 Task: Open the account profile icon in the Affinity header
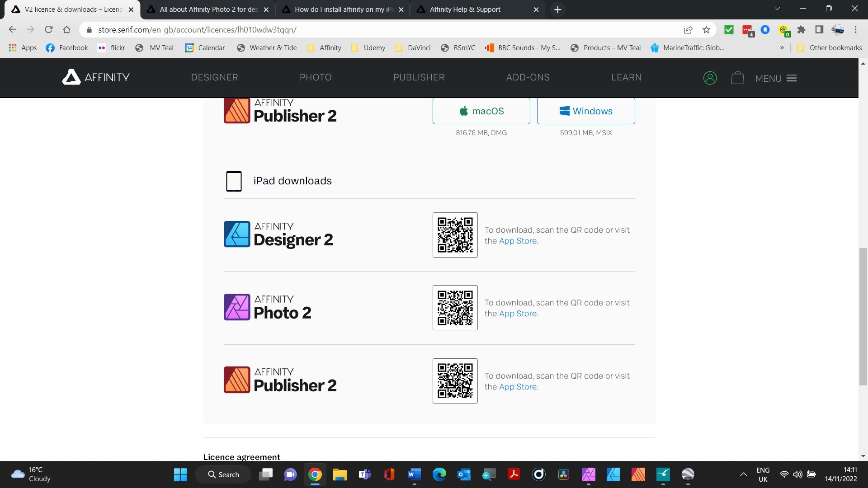[x=710, y=78]
